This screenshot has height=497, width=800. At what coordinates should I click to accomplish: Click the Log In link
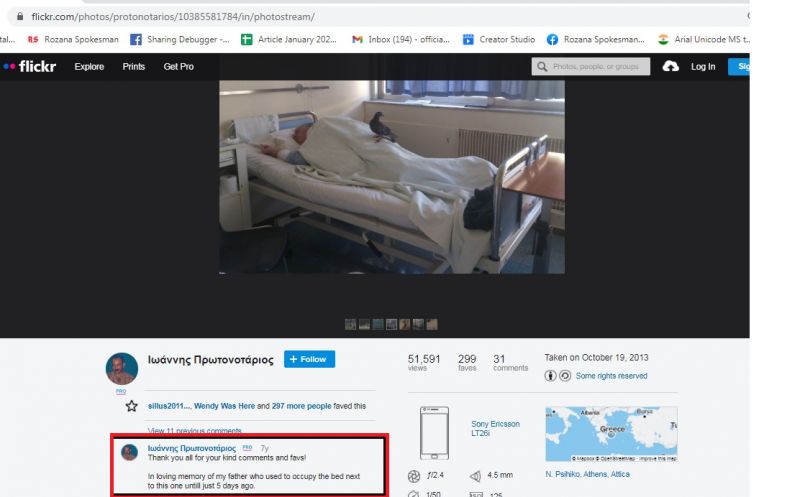pyautogui.click(x=703, y=66)
